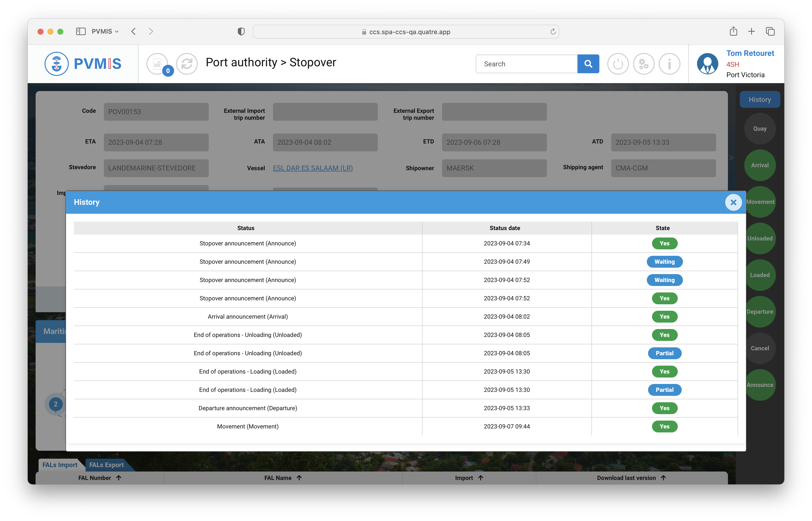Click the Search input field
Viewport: 812px width, 521px height.
526,64
